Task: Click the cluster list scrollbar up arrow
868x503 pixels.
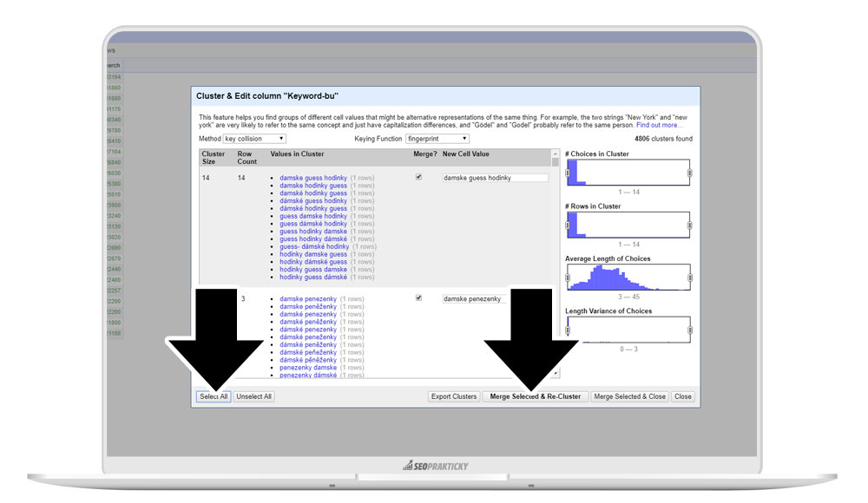Action: click(556, 154)
